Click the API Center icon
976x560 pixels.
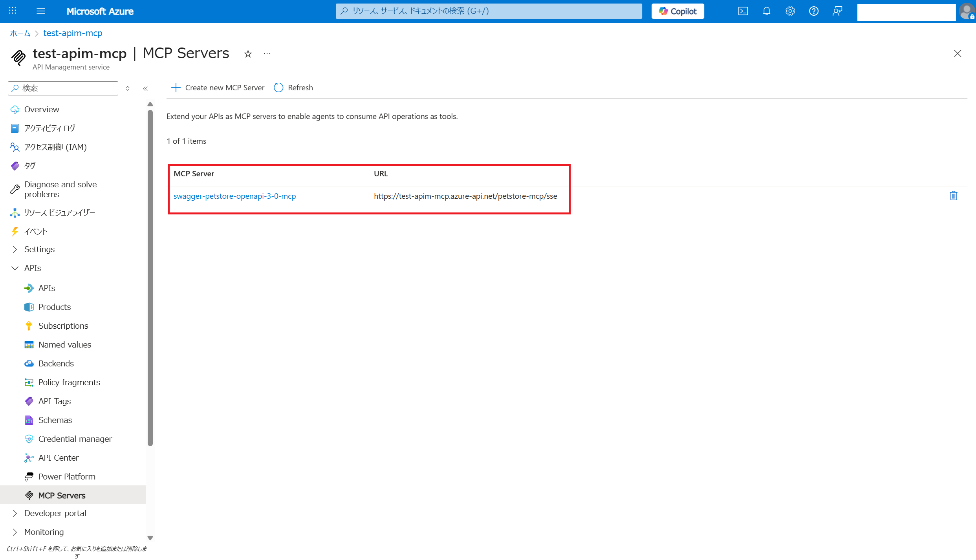[29, 458]
